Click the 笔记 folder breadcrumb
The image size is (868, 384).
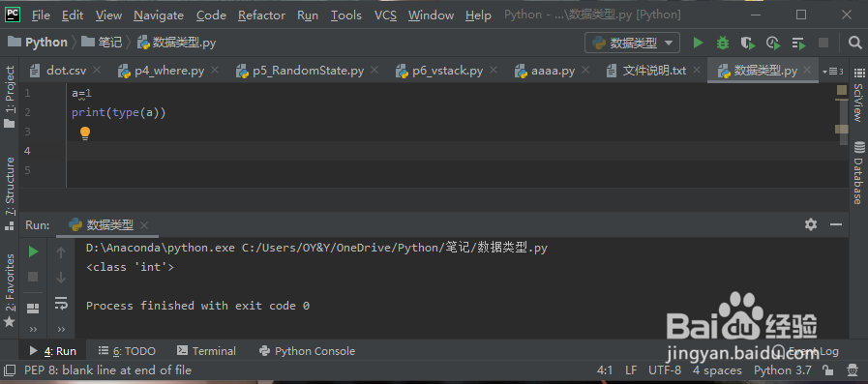[x=102, y=42]
